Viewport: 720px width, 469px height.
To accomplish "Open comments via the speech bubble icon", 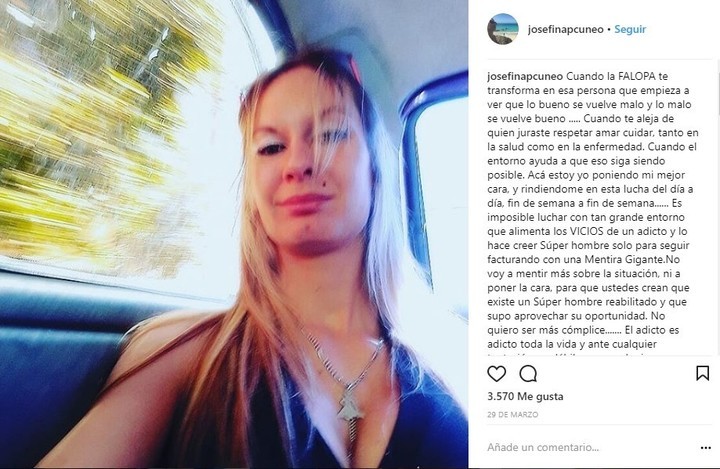I will click(528, 374).
